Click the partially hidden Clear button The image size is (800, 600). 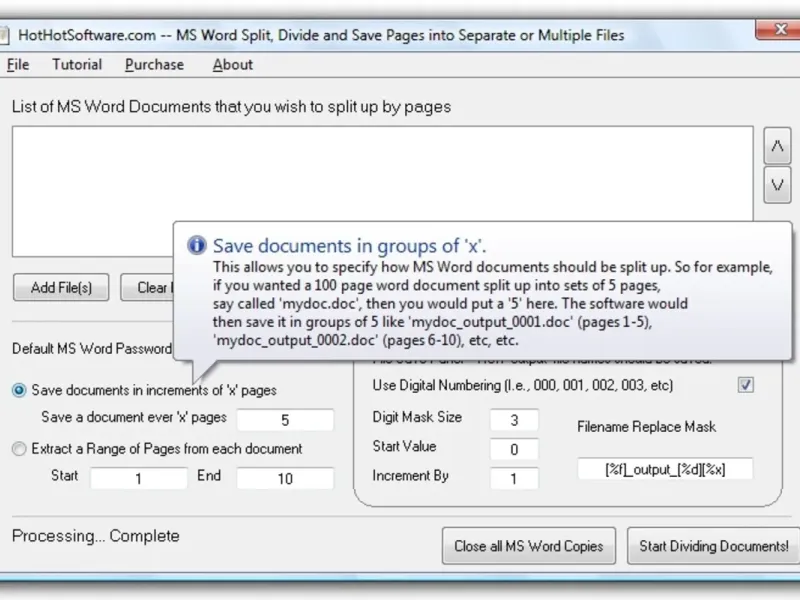[x=147, y=288]
